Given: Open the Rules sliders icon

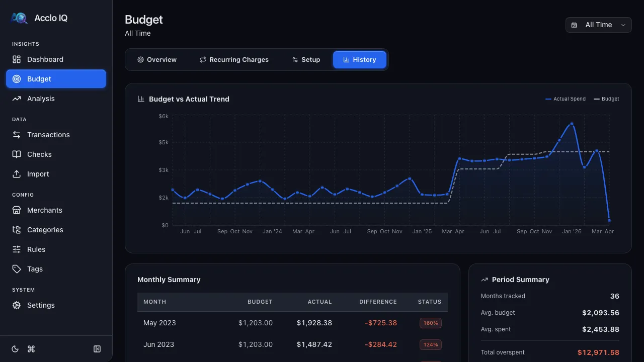Looking at the screenshot, I should tap(17, 249).
